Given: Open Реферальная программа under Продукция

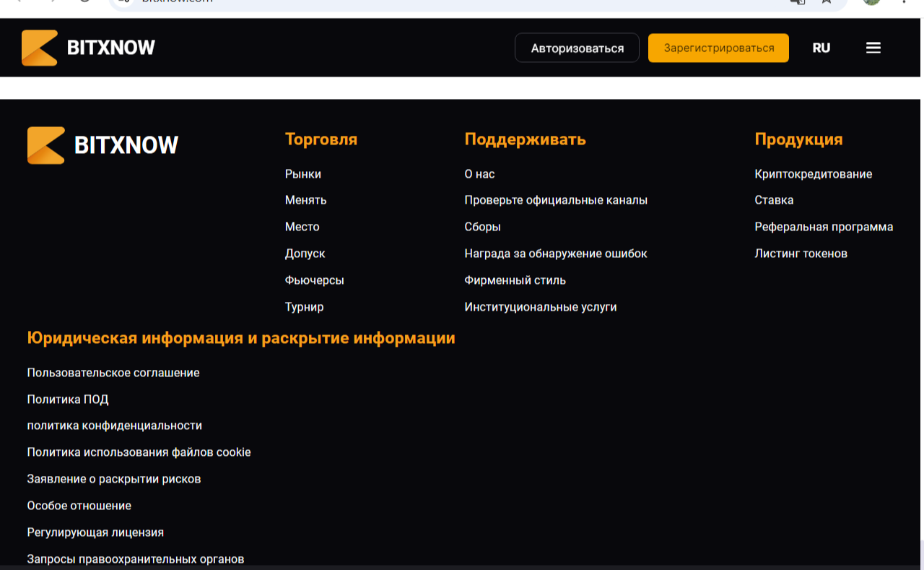Looking at the screenshot, I should 824,226.
